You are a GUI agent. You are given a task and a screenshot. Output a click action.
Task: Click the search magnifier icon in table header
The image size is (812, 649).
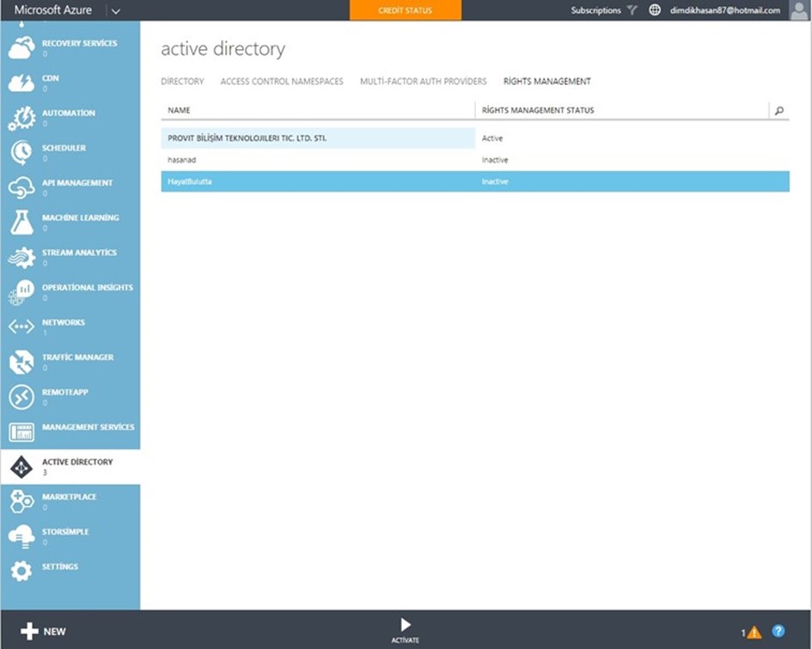[x=778, y=110]
